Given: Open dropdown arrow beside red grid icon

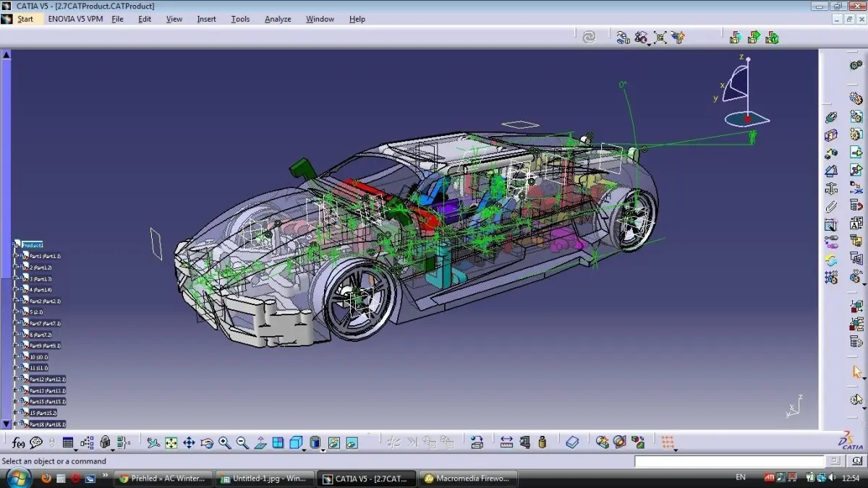Looking at the screenshot, I should point(676,449).
